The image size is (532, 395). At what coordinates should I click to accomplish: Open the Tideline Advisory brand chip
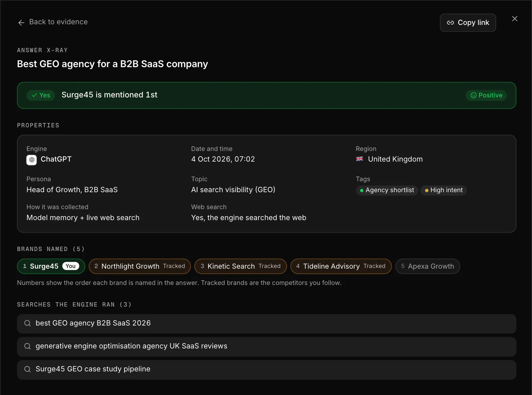(x=341, y=266)
